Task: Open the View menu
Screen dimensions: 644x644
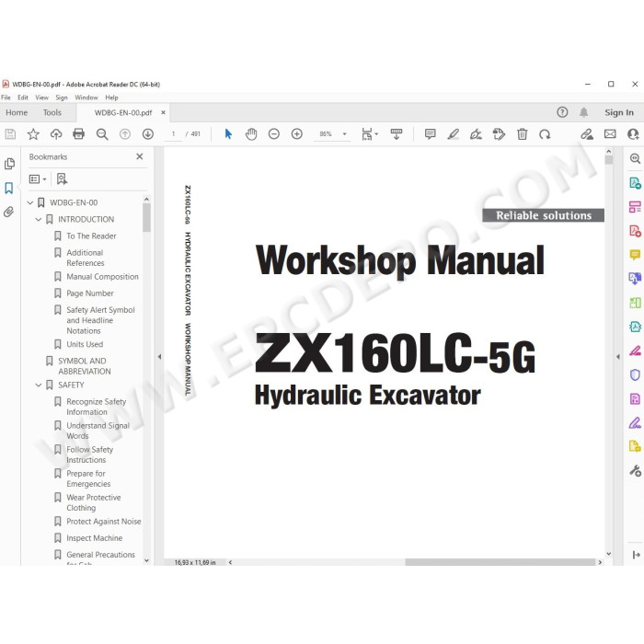Action: (41, 98)
